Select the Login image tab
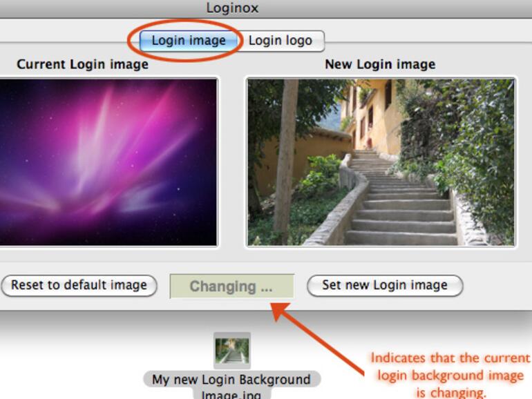 (x=189, y=41)
